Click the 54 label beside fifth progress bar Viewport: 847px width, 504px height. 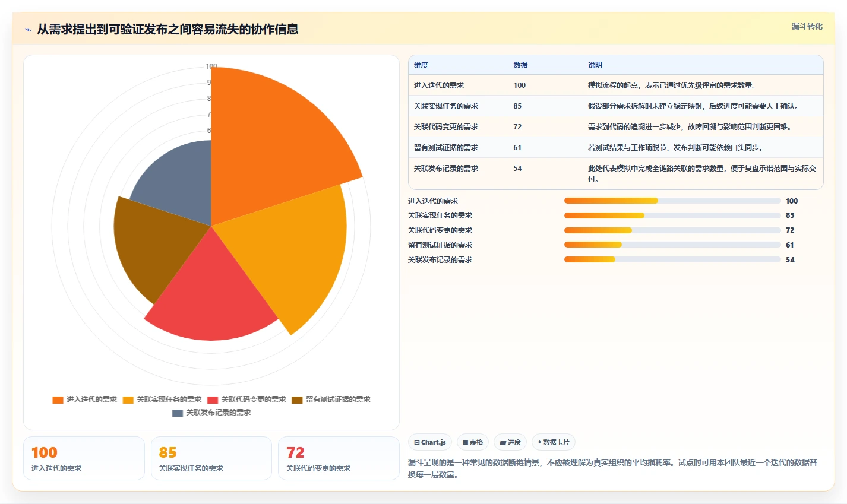click(x=790, y=260)
